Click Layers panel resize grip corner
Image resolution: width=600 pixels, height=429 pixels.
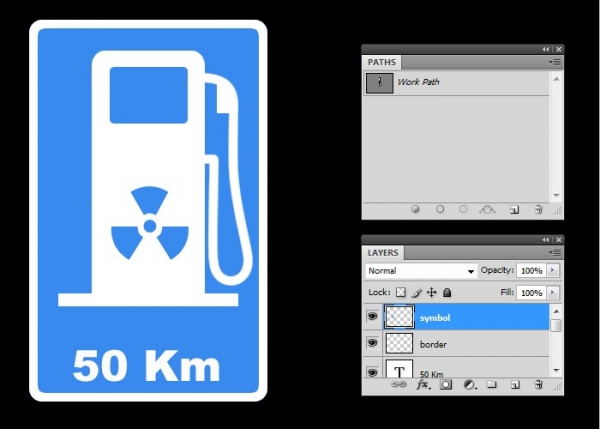(558, 388)
